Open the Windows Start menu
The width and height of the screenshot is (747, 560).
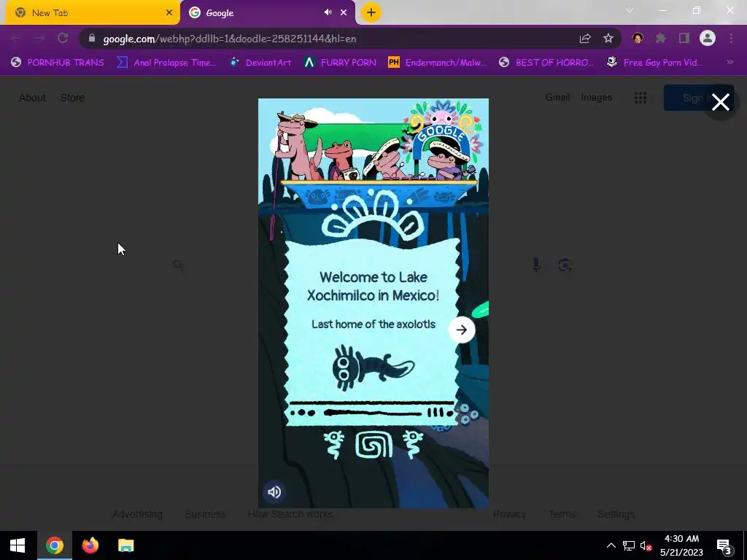18,545
